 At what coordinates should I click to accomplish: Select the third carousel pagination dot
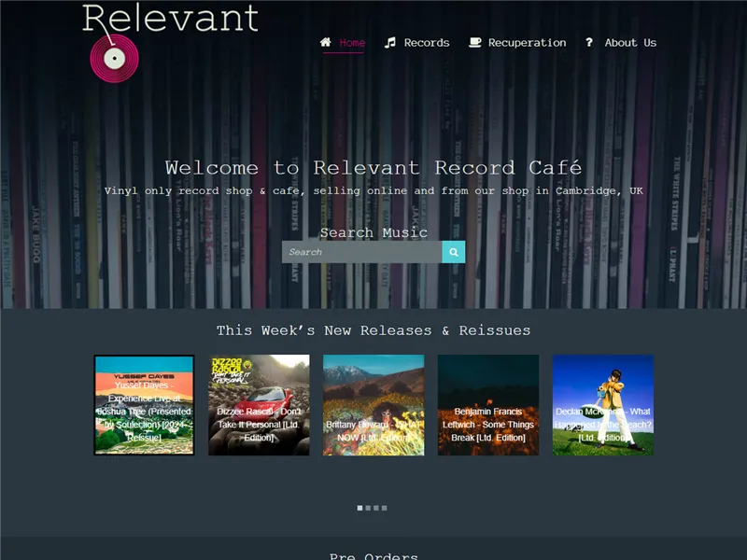tap(376, 508)
